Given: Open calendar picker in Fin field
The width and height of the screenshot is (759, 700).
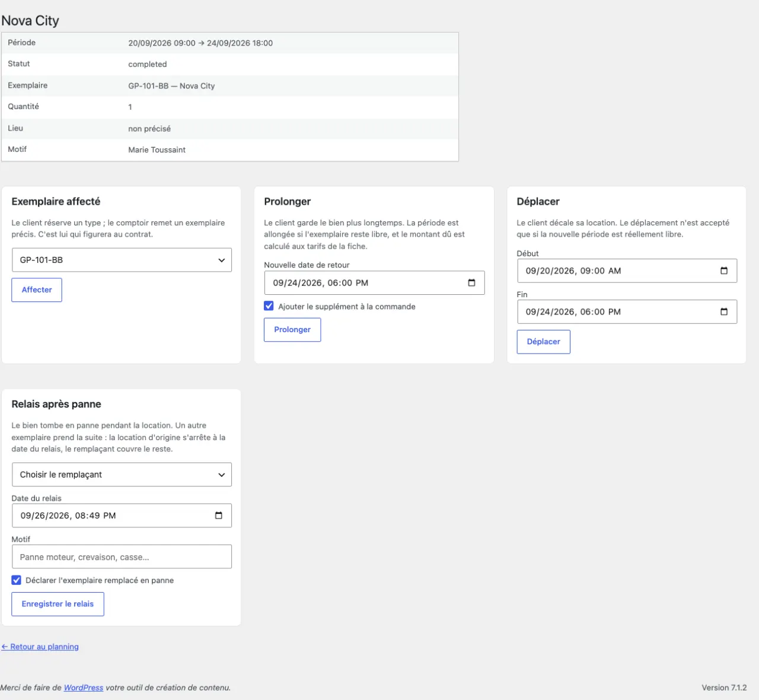Looking at the screenshot, I should point(724,312).
